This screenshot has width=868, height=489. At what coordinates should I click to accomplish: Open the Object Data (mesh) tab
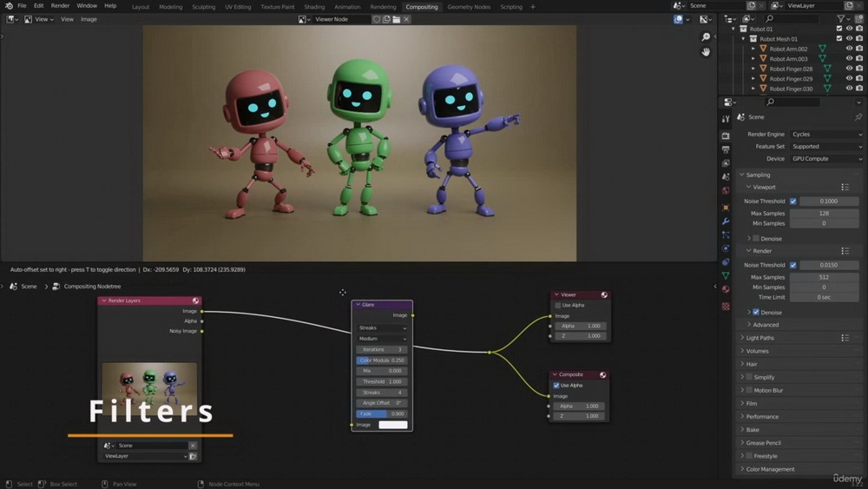point(726,275)
